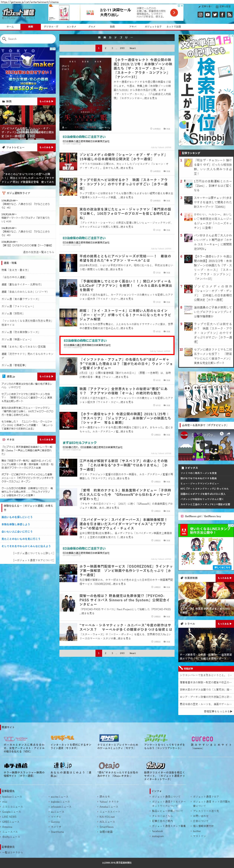This screenshot has height=868, width=234.
Task: Open ranking item 1 明治チョコレート article
Action: (213, 167)
